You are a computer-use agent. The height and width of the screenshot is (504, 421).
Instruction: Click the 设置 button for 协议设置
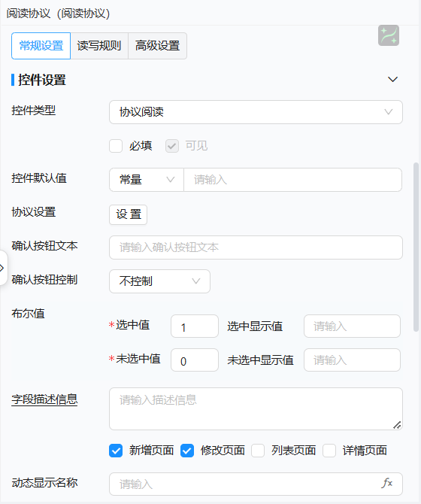(x=128, y=214)
